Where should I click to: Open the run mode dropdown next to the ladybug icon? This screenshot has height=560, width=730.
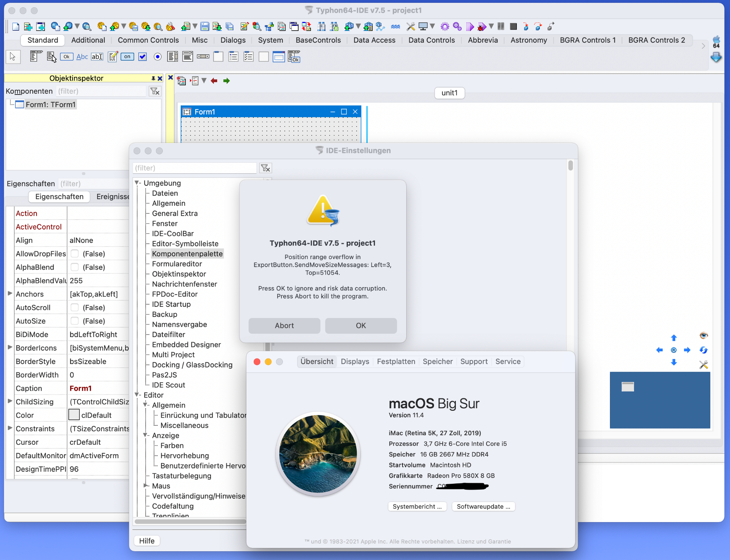491,26
